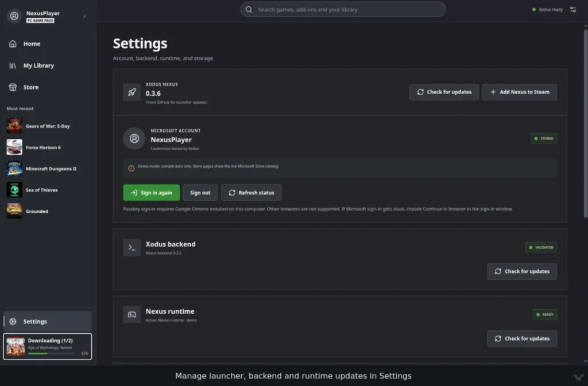This screenshot has width=588, height=386.
Task: Open Forza Horizon 6 game icon
Action: tap(14, 147)
